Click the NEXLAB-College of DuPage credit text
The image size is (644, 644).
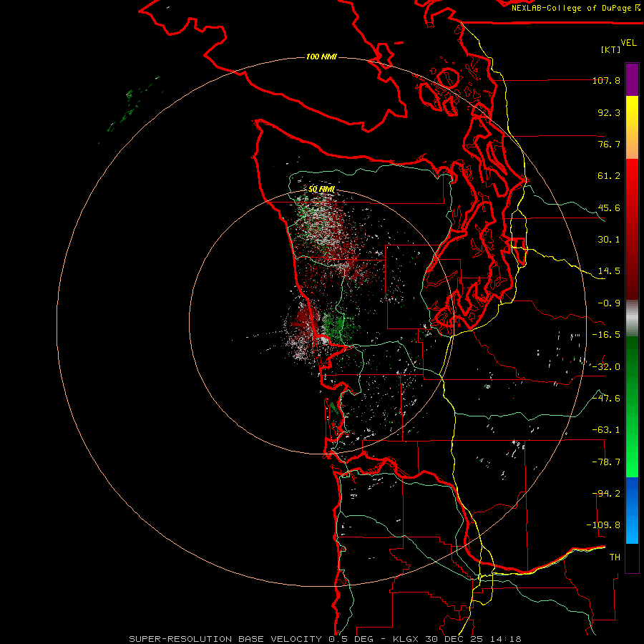coord(576,8)
